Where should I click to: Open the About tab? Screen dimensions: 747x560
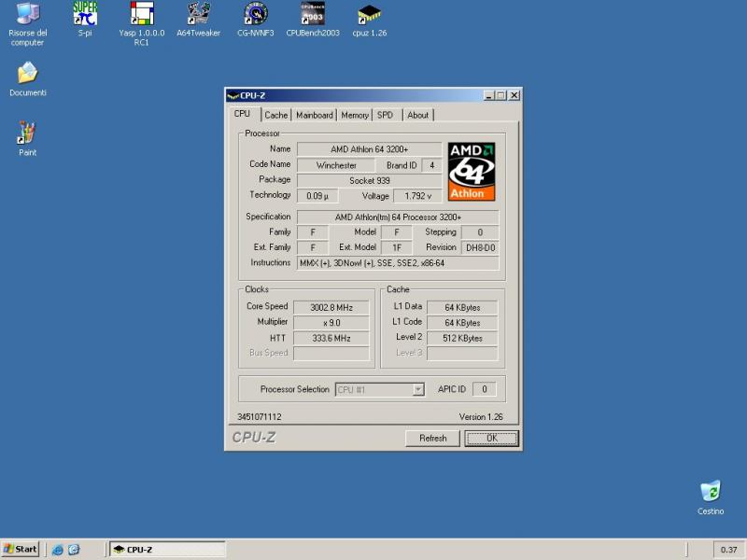tap(417, 115)
